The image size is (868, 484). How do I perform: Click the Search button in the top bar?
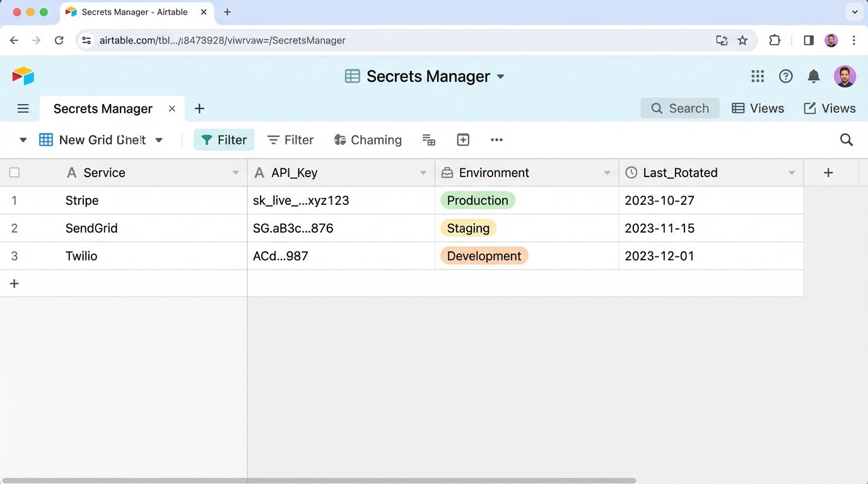click(679, 108)
